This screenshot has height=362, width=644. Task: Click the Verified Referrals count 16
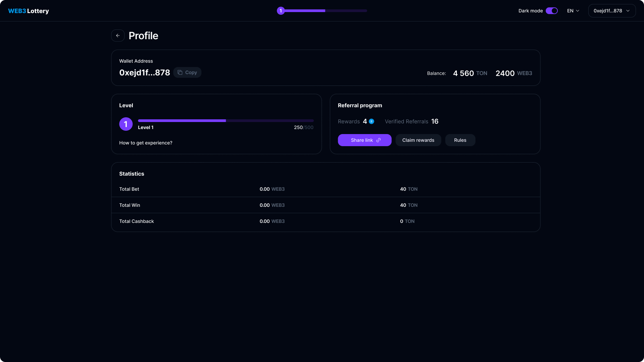tap(435, 121)
